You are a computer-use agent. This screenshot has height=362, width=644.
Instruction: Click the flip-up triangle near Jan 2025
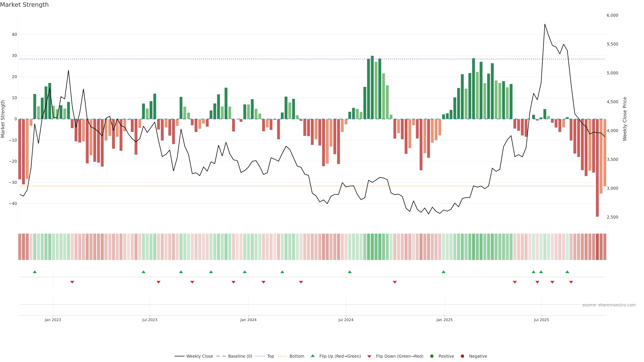[443, 272]
